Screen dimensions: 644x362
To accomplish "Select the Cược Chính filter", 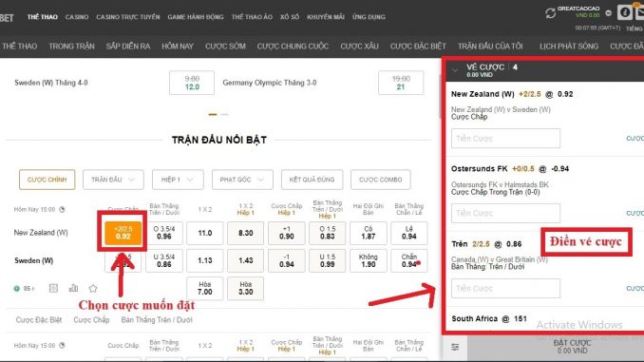I will click(x=47, y=180).
